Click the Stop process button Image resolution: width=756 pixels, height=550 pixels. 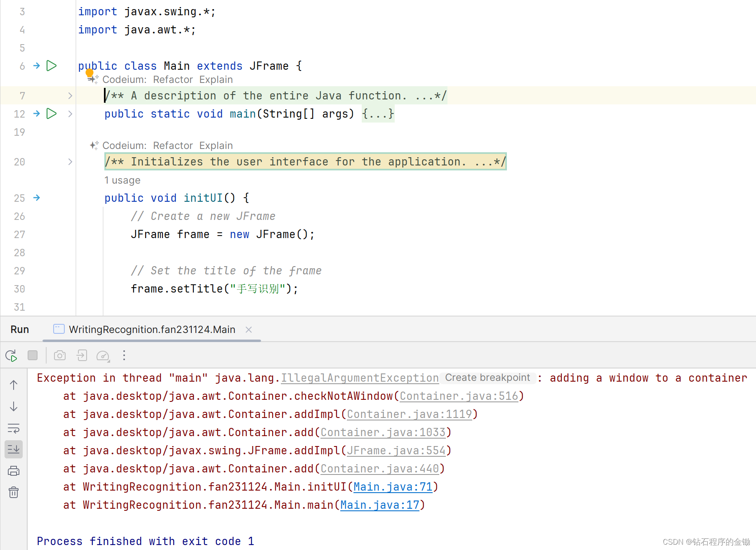coord(33,355)
